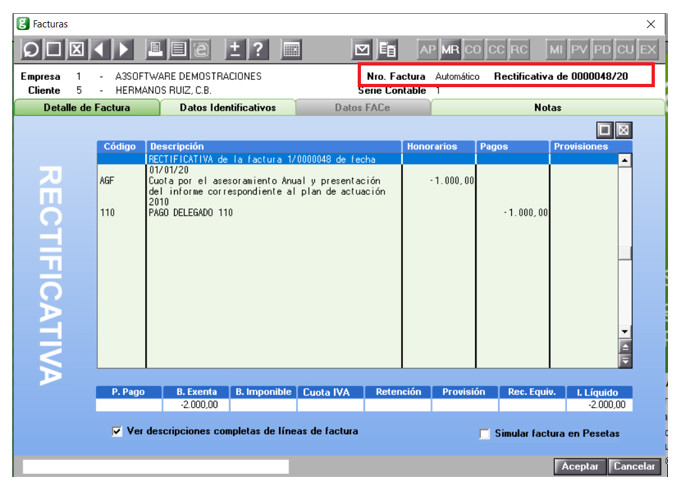Image resolution: width=676 pixels, height=482 pixels.
Task: Click the square icon above invoice grid
Action: pyautogui.click(x=605, y=130)
